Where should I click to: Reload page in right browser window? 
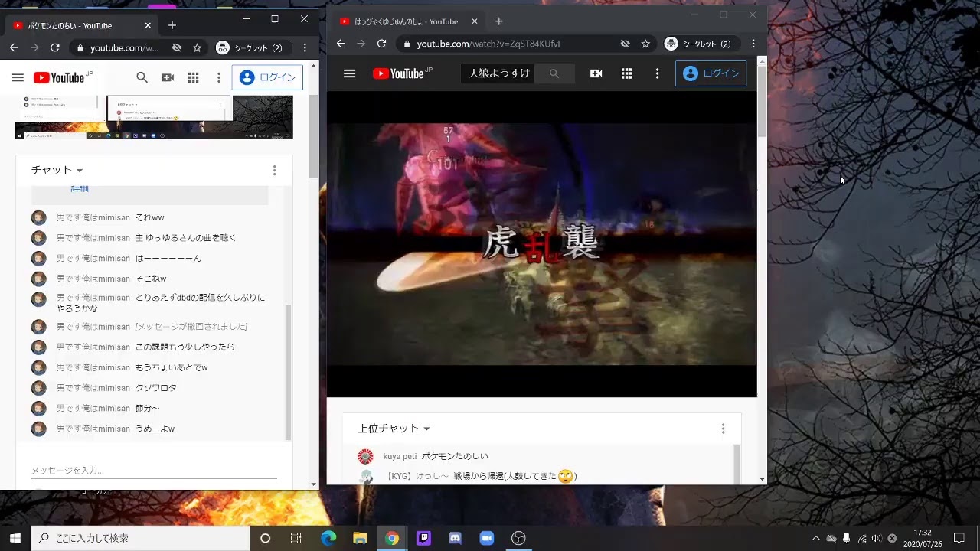(x=381, y=44)
